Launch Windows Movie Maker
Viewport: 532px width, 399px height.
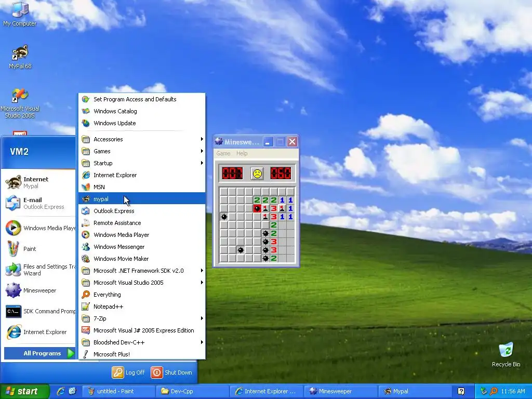click(x=142, y=259)
